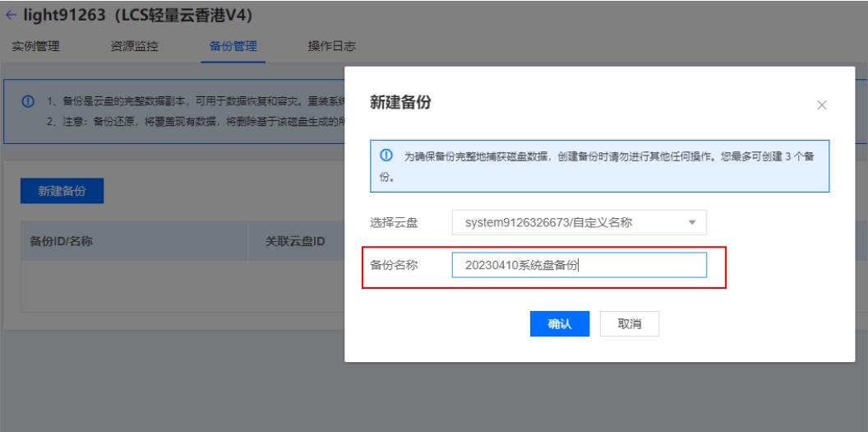The height and width of the screenshot is (432, 868).
Task: Click the info icon in the page notice
Action: click(28, 102)
